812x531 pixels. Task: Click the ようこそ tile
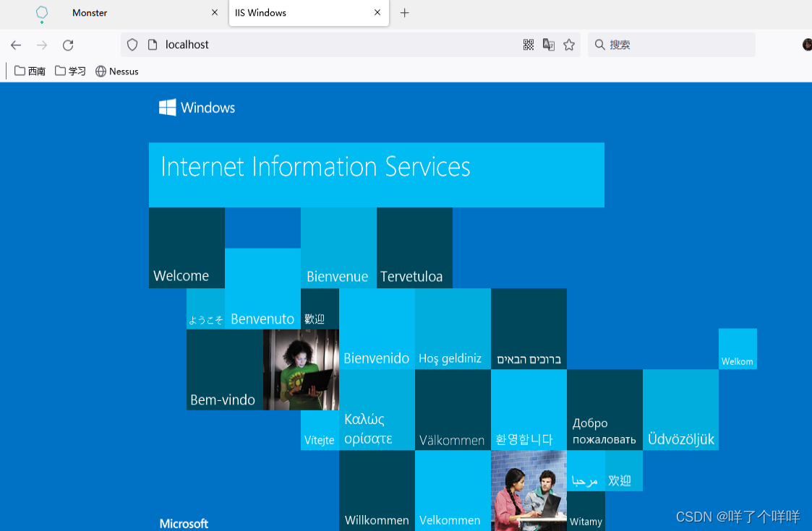pyautogui.click(x=205, y=308)
